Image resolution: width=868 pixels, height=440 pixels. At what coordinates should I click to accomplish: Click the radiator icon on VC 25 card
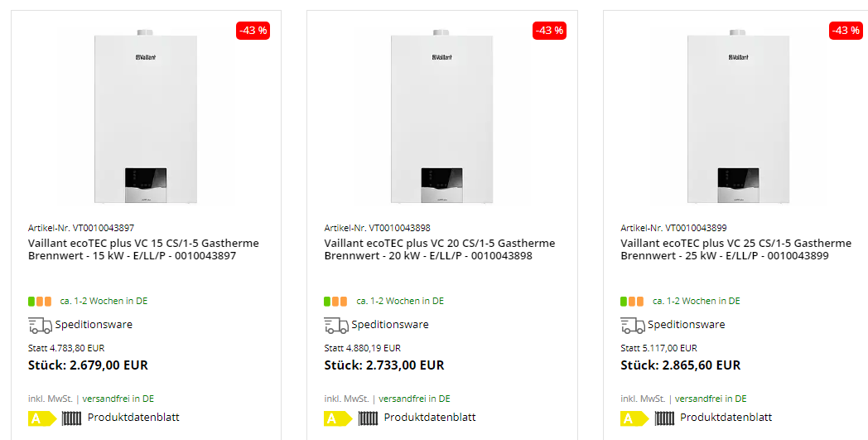point(664,418)
